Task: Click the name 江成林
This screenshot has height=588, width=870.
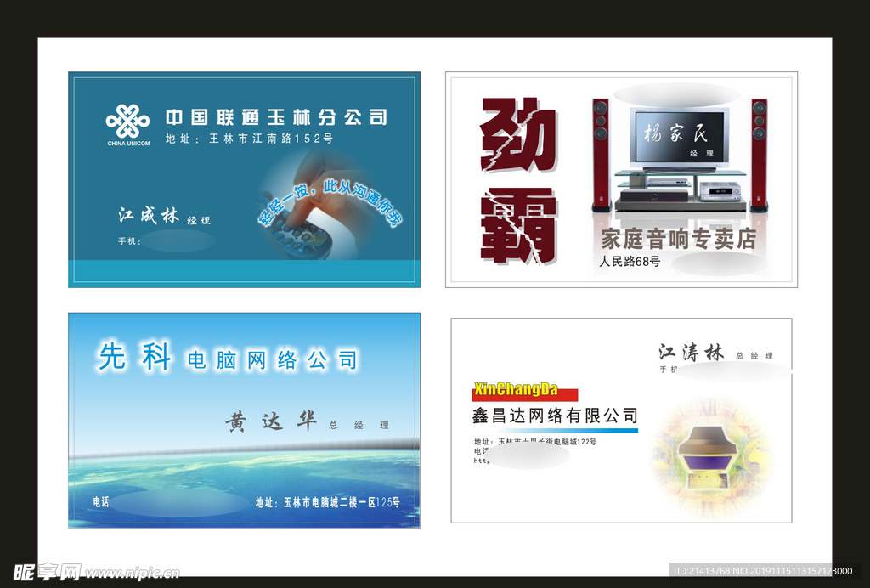Action: click(x=148, y=215)
